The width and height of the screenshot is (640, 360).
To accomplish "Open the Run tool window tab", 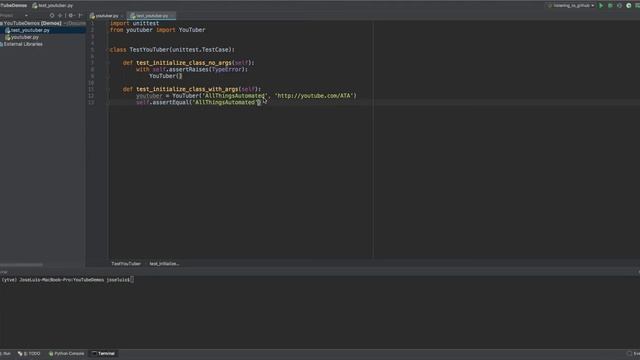I will 6,353.
